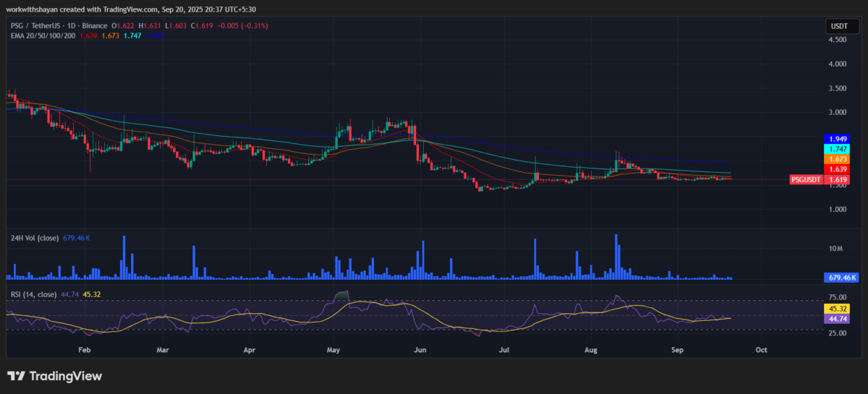Click the close value C1.619

coord(202,25)
